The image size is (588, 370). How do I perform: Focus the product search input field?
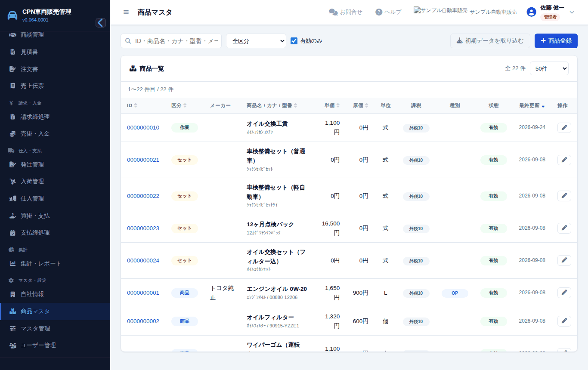tap(171, 41)
